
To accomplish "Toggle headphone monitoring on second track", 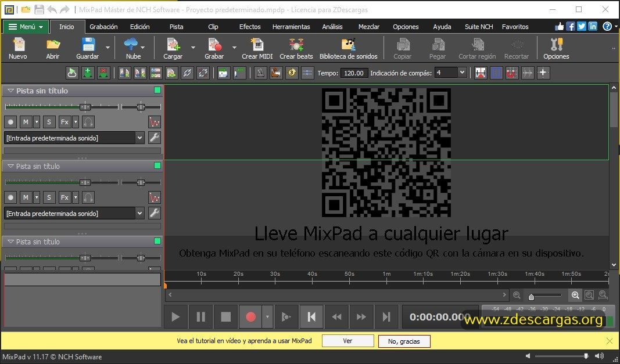I will pos(88,197).
